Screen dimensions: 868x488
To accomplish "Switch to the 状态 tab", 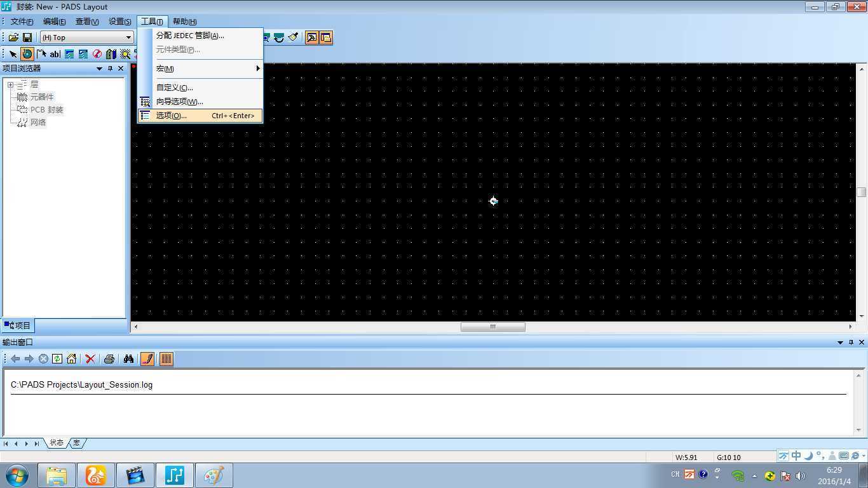I will tap(57, 443).
